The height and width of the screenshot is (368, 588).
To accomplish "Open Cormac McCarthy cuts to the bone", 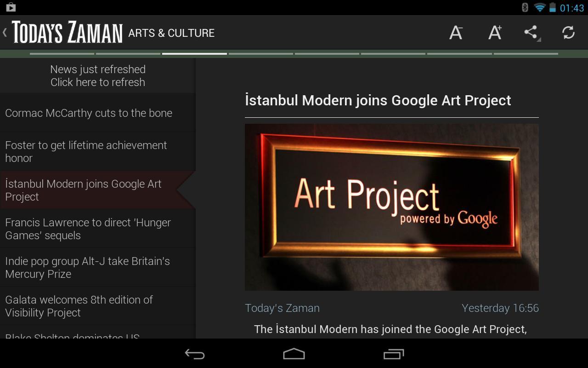I will pos(89,113).
